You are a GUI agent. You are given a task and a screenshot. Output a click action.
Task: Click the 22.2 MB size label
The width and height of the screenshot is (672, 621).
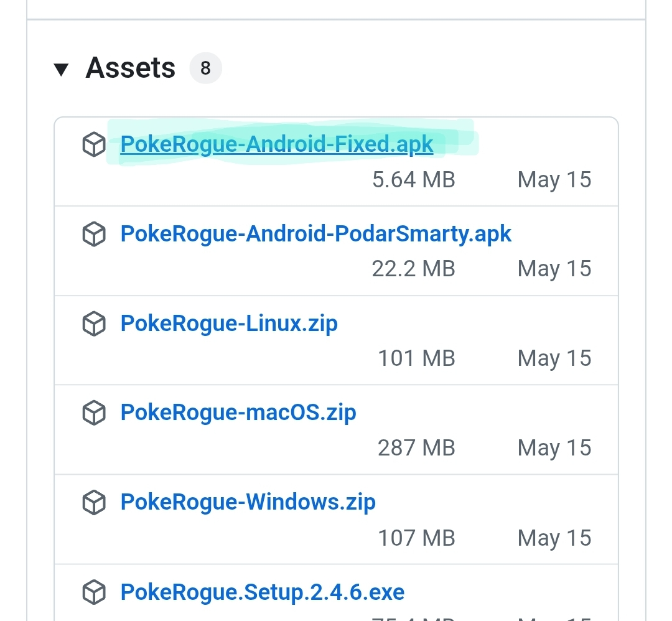[413, 269]
